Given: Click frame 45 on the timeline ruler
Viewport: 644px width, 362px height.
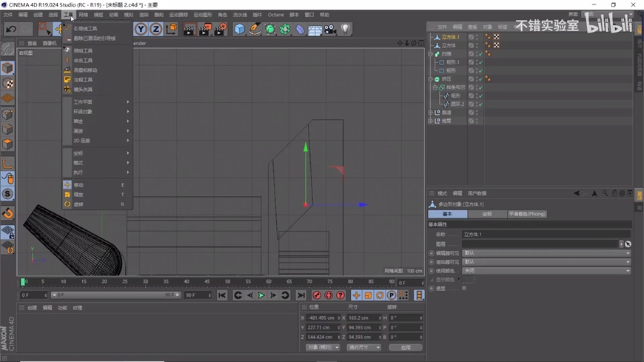Looking at the screenshot, I should pyautogui.click(x=207, y=282).
